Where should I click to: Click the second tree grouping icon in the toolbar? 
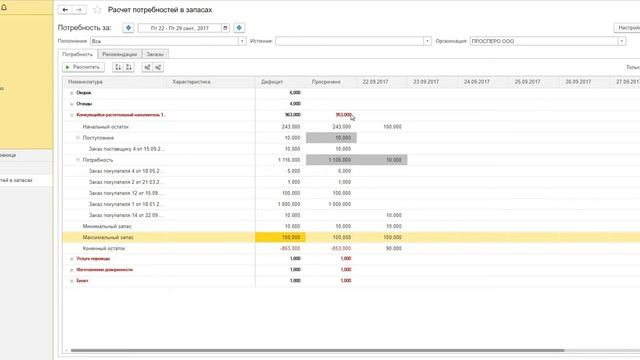158,67
